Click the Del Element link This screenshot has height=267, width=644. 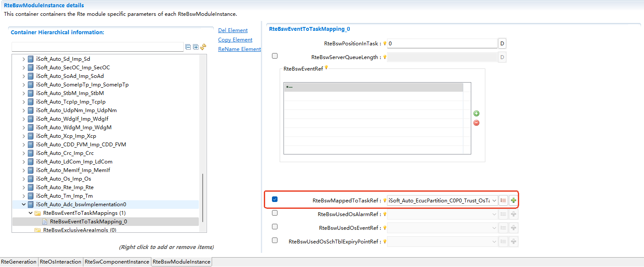(x=233, y=30)
